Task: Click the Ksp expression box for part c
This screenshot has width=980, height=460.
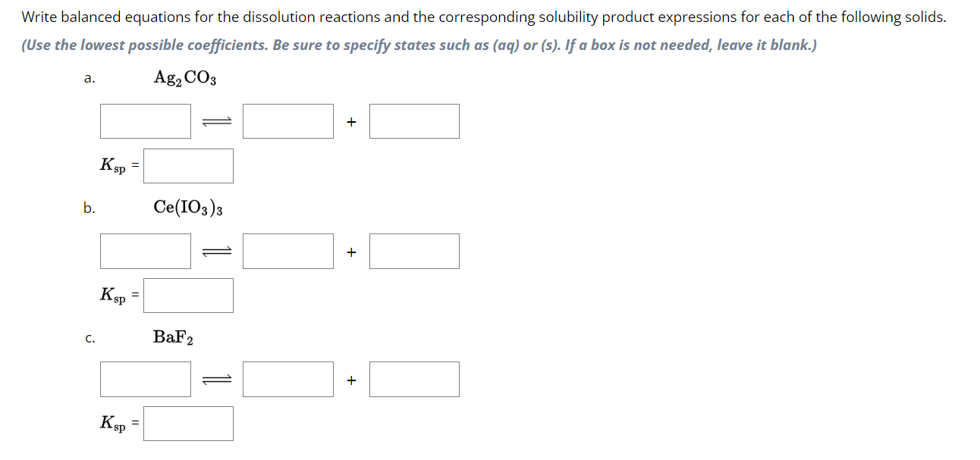Action: click(x=188, y=423)
